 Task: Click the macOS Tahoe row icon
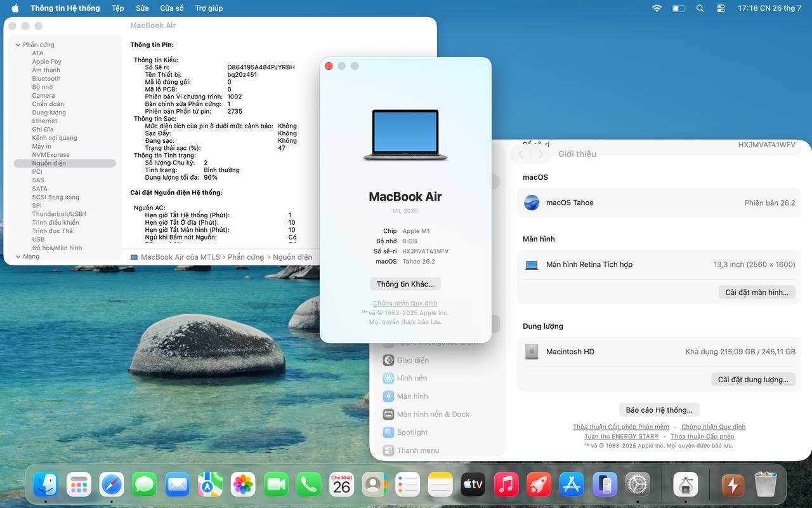click(532, 203)
